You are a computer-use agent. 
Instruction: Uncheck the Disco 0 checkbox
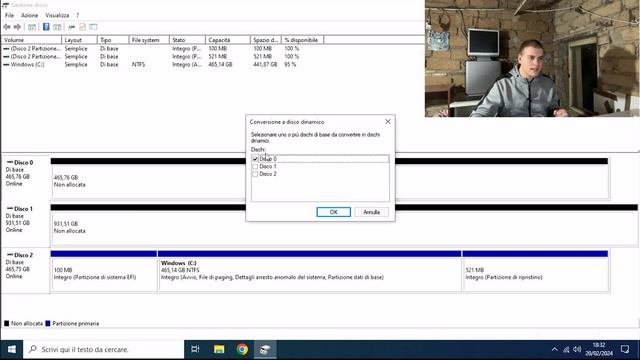coord(255,159)
